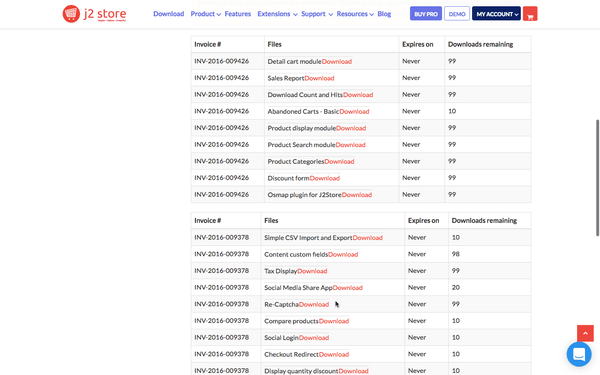Expand the Product dropdown menu
This screenshot has width=600, height=375.
pos(205,14)
